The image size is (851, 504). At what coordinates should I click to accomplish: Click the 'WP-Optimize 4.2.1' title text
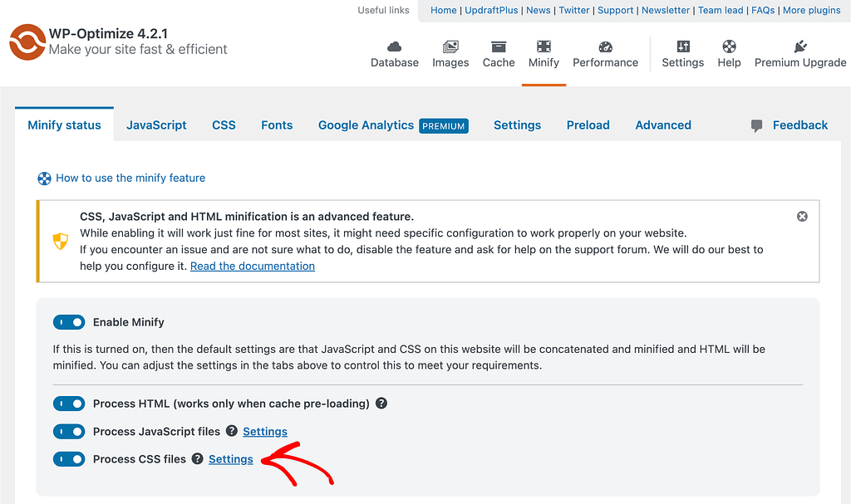pos(108,33)
